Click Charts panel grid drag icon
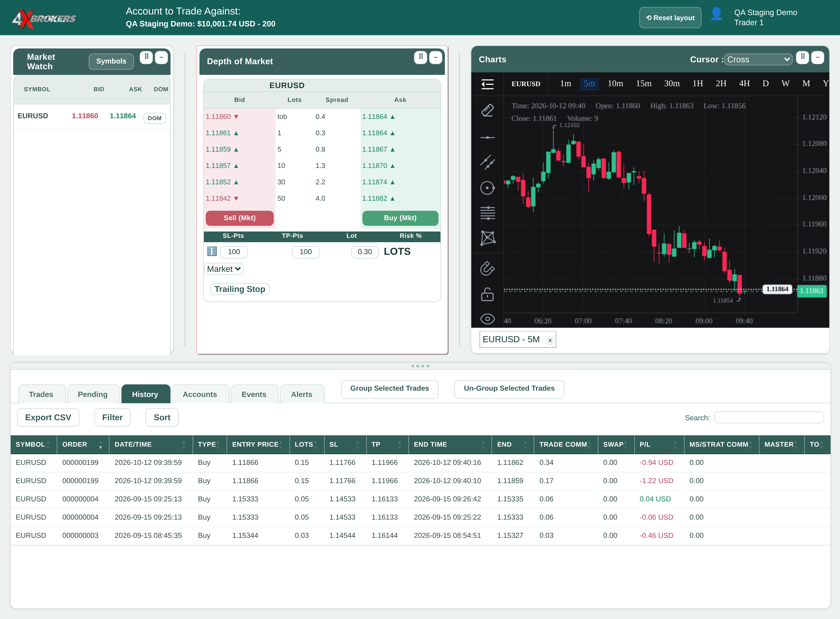 [x=803, y=57]
